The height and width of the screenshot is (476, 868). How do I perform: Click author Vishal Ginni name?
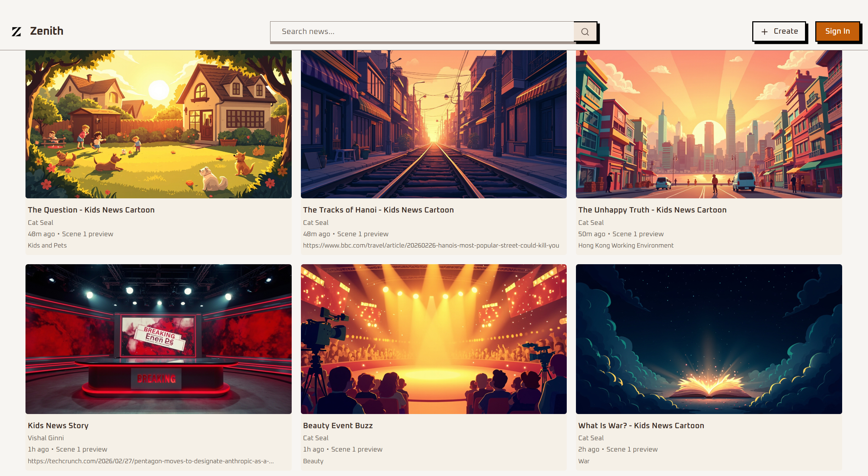pyautogui.click(x=46, y=438)
